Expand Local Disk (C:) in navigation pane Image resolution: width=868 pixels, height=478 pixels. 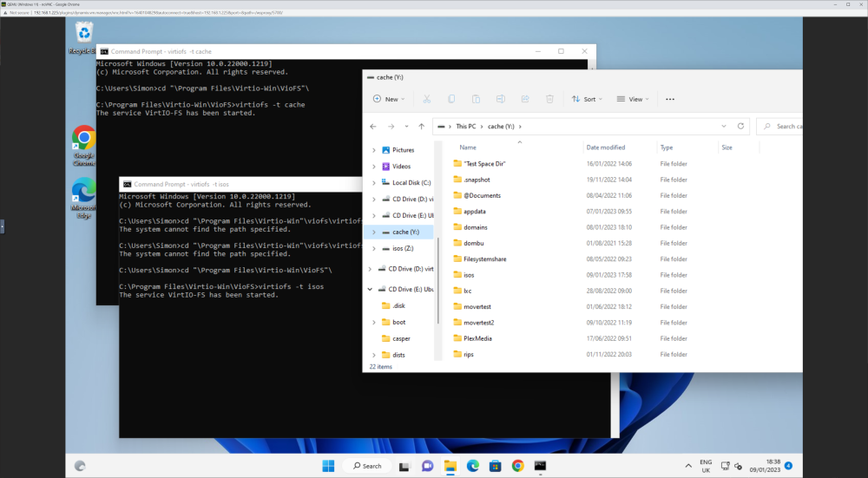click(373, 182)
